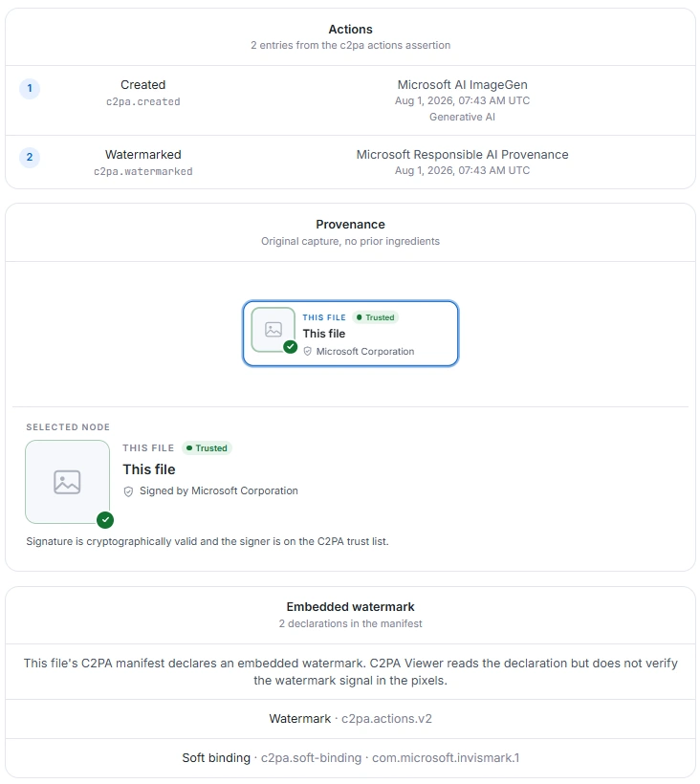Click the step 2 number badge
The image size is (700, 784).
pos(30,158)
